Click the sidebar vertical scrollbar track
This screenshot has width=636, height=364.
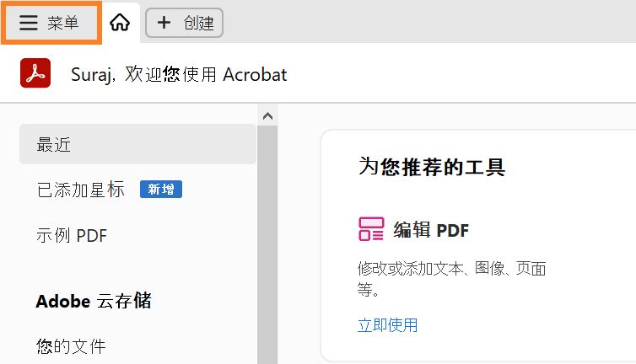coord(267,244)
